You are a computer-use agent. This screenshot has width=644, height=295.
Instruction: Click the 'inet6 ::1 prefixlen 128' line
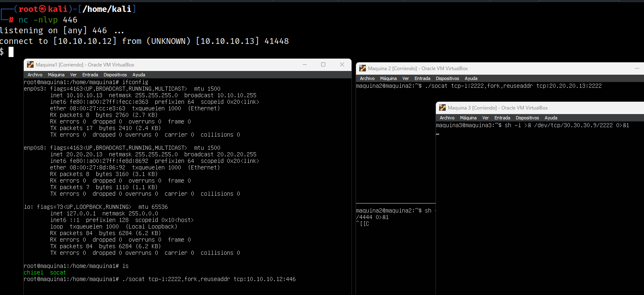click(x=122, y=220)
